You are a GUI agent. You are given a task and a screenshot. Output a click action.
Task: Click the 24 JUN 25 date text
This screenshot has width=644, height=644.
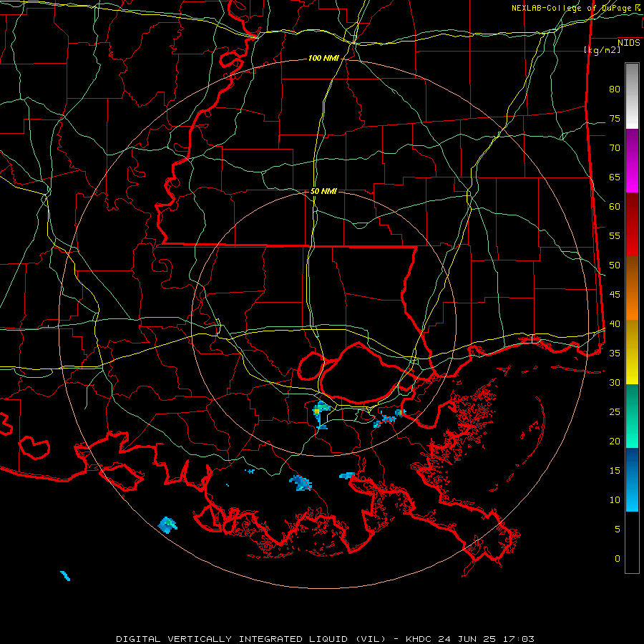click(x=467, y=639)
